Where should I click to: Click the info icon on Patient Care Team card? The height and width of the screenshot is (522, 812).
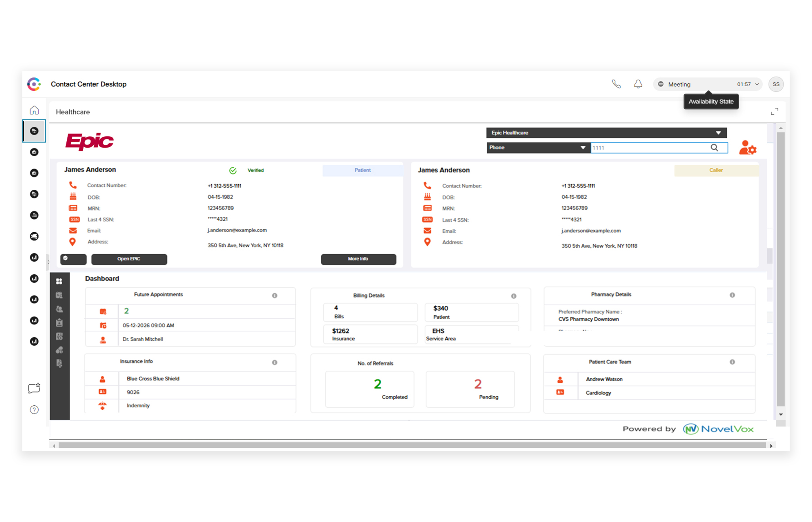pos(732,362)
